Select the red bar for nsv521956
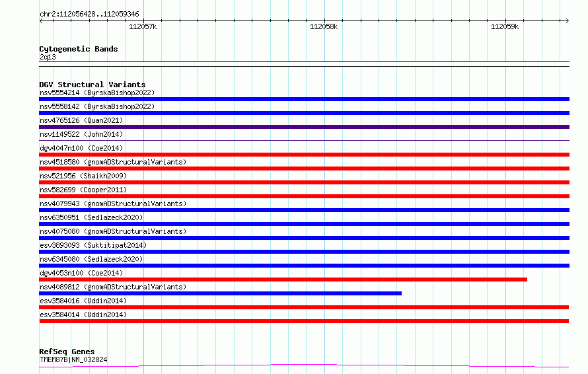The width and height of the screenshot is (588, 374). click(304, 182)
